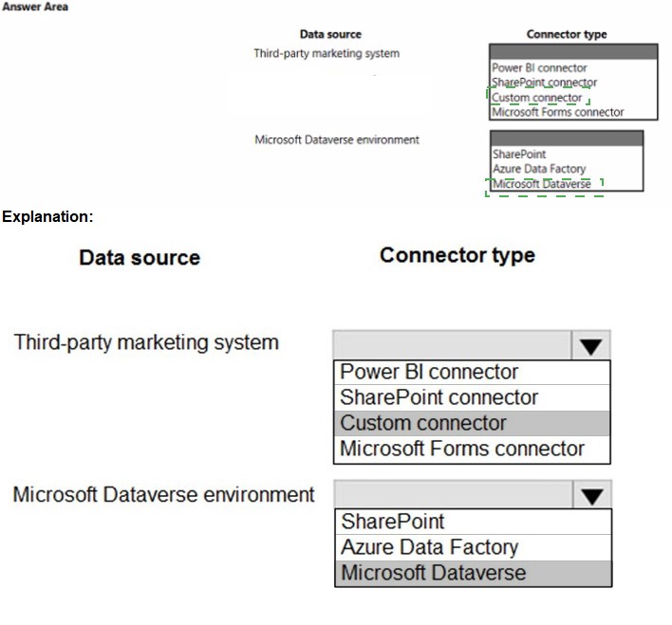
Task: Click the empty Third-party dropdown field in Explanation
Action: click(x=452, y=345)
